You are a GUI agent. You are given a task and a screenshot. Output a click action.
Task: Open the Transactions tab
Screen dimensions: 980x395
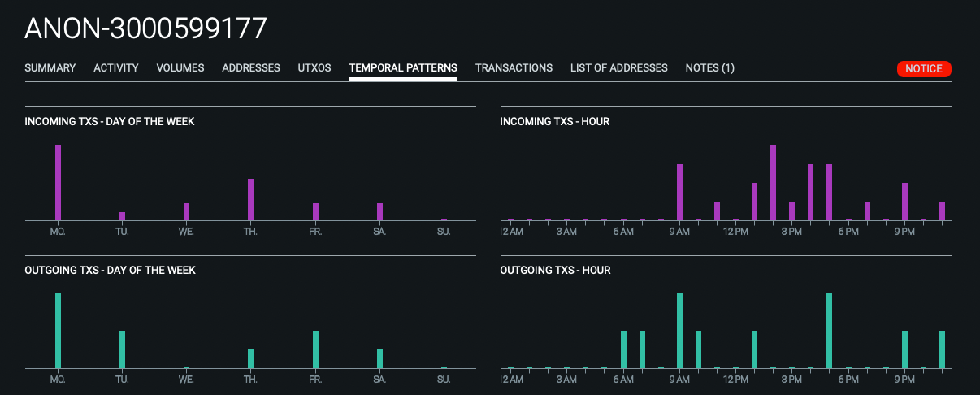[x=514, y=68]
